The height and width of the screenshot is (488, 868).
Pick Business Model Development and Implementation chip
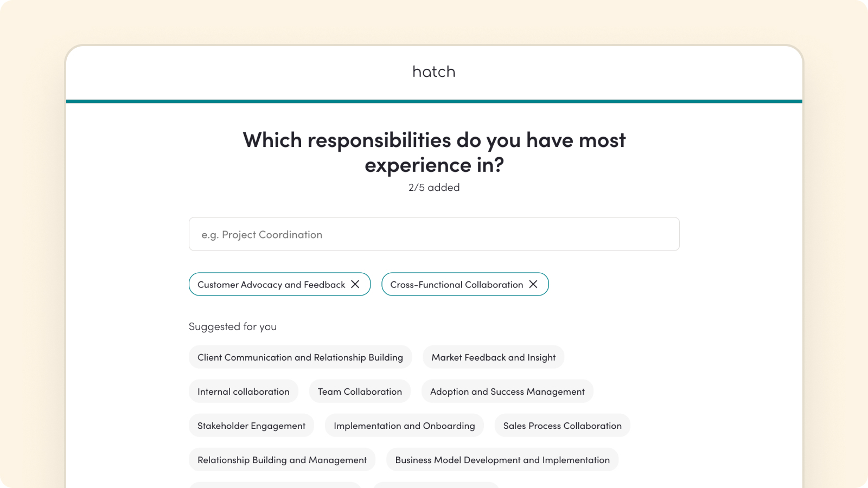502,460
